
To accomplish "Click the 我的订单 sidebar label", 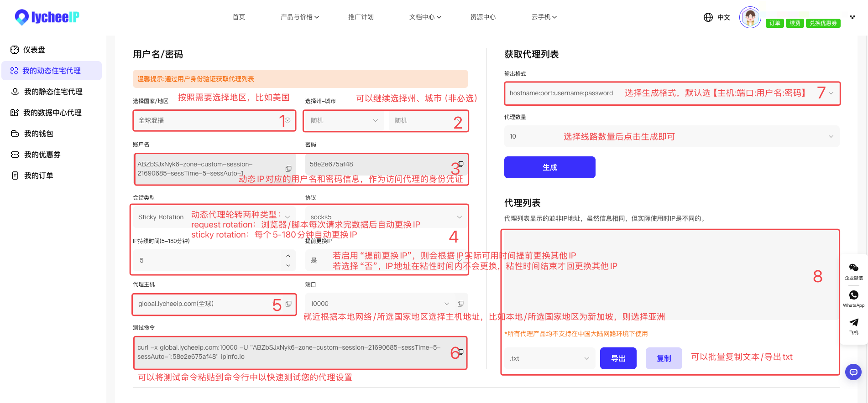I will [39, 176].
